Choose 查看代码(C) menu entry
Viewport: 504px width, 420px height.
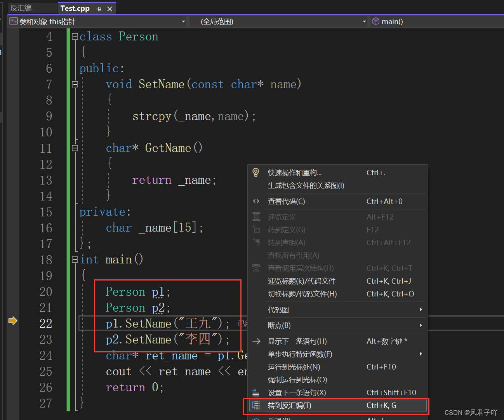338,201
